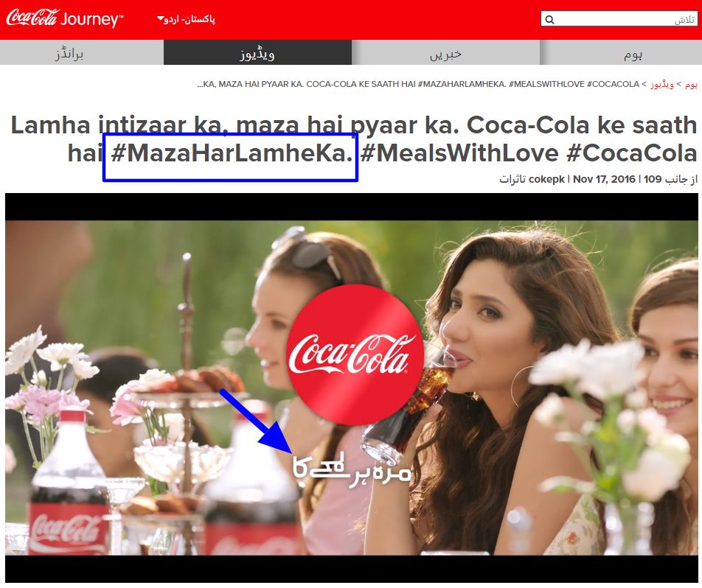Focus the تلاش search field
702x588 pixels.
pos(619,19)
